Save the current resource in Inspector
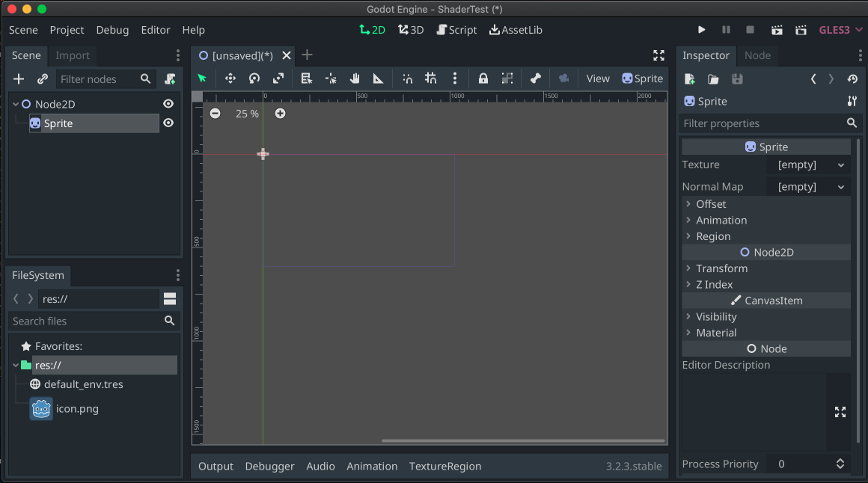This screenshot has width=868, height=483. tap(737, 79)
